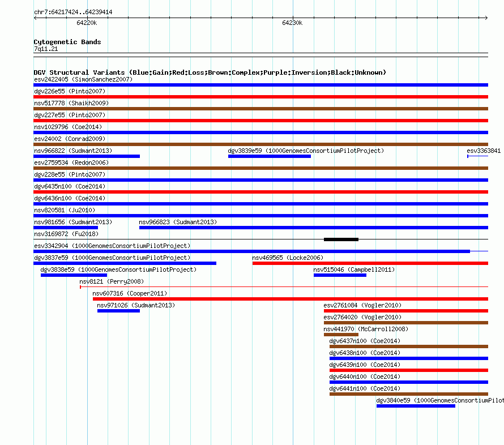Select the nsv607316 Cooper2011 label
This screenshot has width=504, height=445.
tap(130, 293)
